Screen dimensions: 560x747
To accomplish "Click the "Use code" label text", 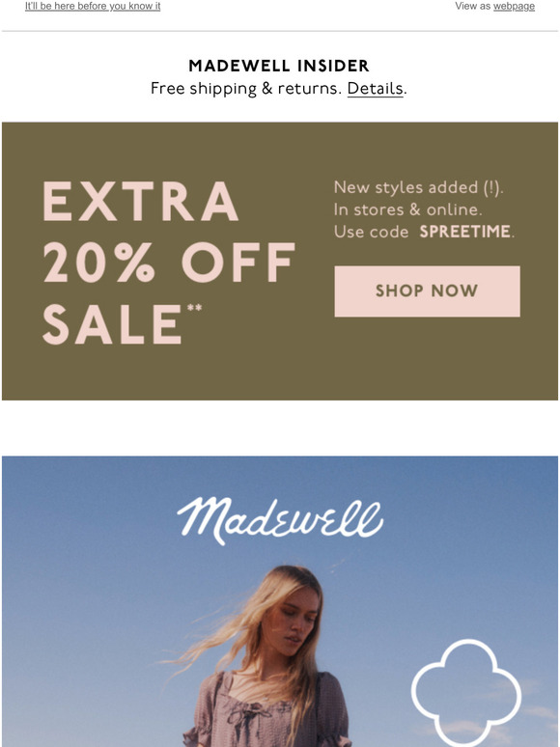I will (x=372, y=232).
